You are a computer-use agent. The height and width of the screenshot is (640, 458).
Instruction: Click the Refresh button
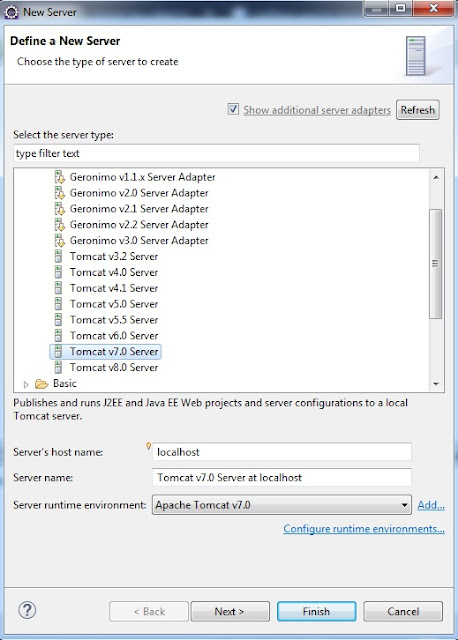click(418, 110)
